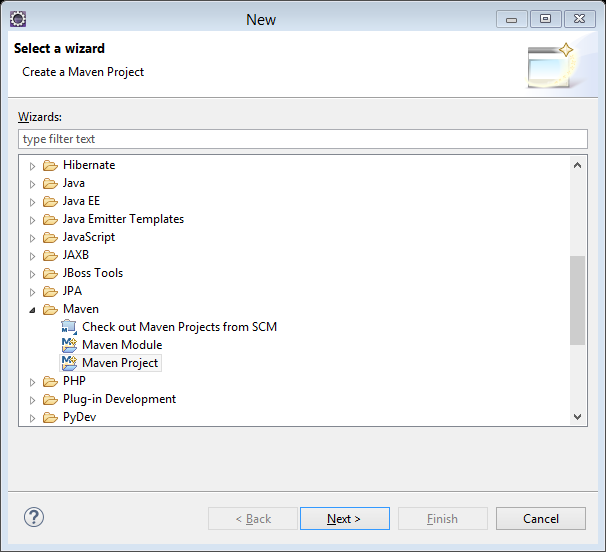Screen dimensions: 606x552
Task: Click the JBoss Tools folder icon
Action: (50, 273)
